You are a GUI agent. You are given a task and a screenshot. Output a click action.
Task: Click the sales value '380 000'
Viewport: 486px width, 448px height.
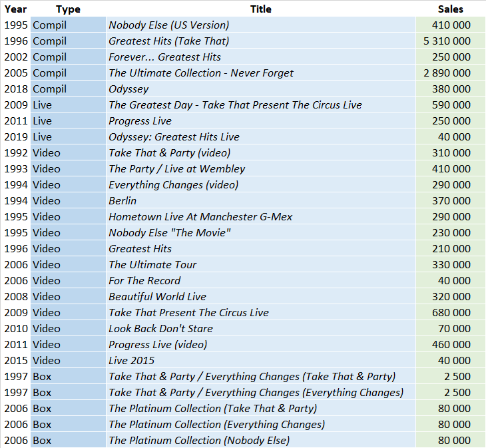[x=451, y=89]
